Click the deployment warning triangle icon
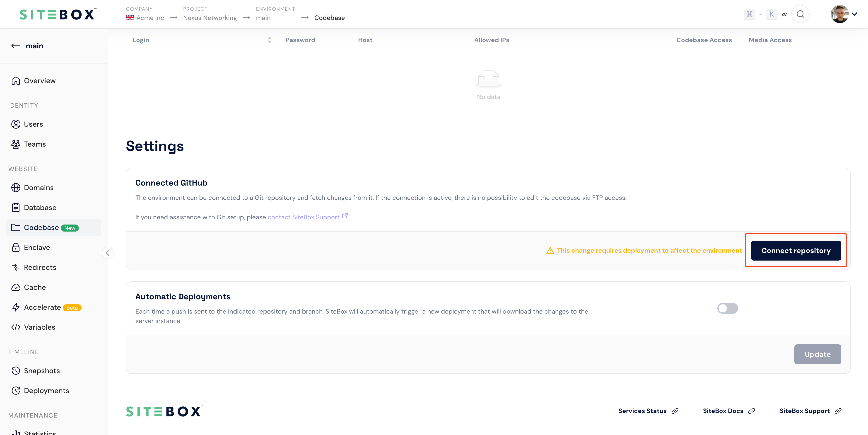 coord(550,251)
